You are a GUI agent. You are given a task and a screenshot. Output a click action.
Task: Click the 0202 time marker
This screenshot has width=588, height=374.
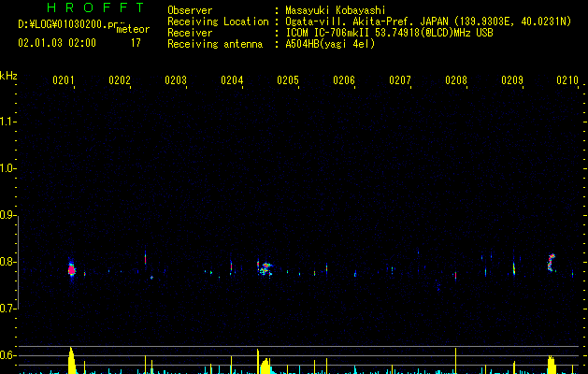(120, 80)
